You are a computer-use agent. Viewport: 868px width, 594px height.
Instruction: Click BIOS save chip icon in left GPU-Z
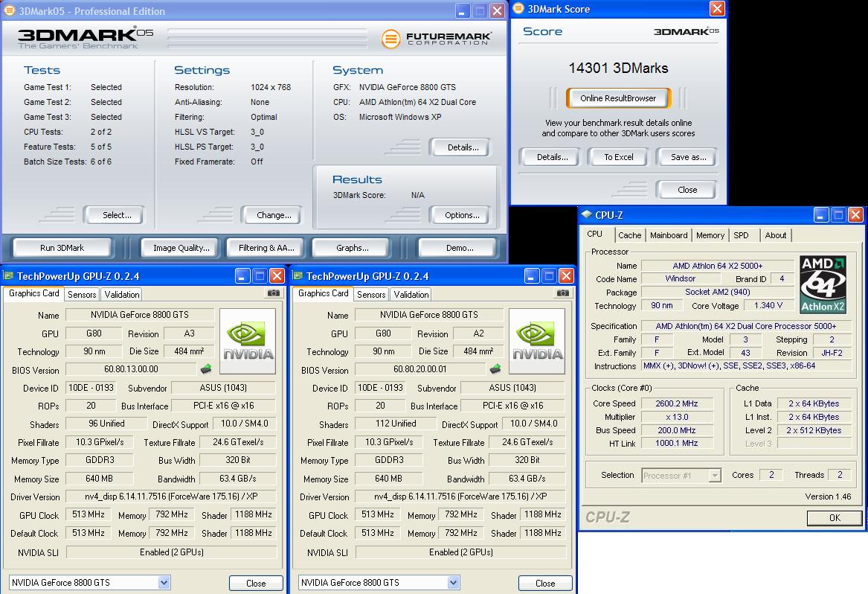[206, 368]
